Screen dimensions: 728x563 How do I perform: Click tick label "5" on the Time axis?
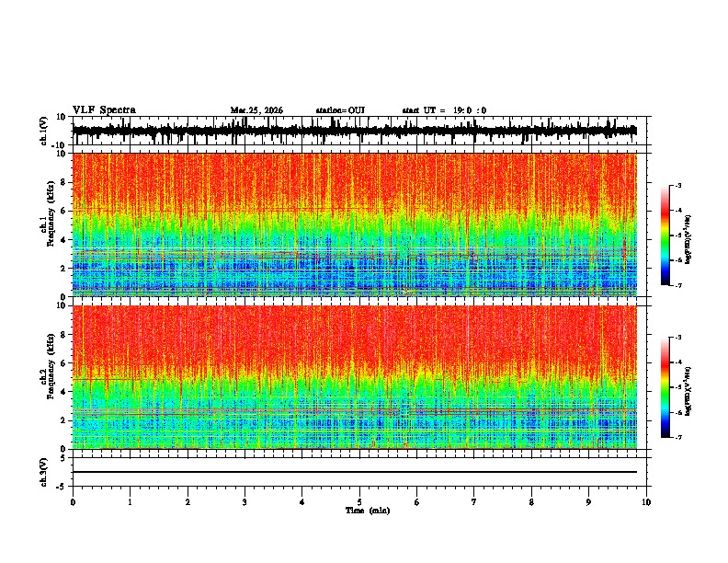click(359, 502)
